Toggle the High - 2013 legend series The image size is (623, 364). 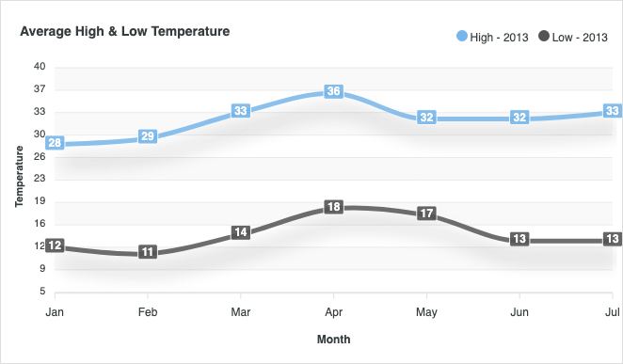click(x=492, y=37)
